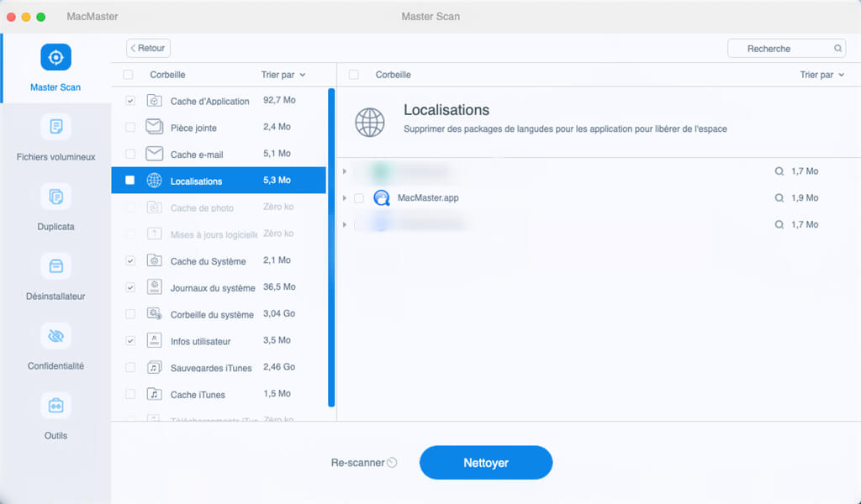Viewport: 861px width, 504px height.
Task: Click the Outils sidebar label
Action: (x=55, y=435)
